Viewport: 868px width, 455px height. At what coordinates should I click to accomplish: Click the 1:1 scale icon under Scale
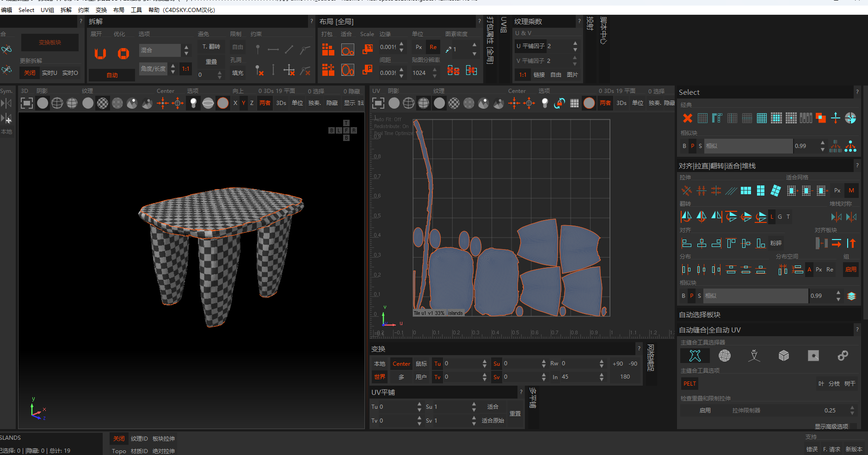coord(368,49)
